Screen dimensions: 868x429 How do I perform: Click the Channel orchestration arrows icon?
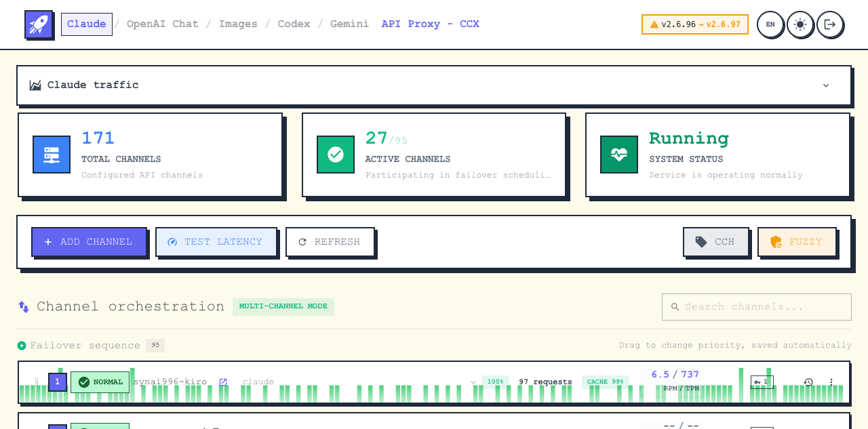pos(24,307)
